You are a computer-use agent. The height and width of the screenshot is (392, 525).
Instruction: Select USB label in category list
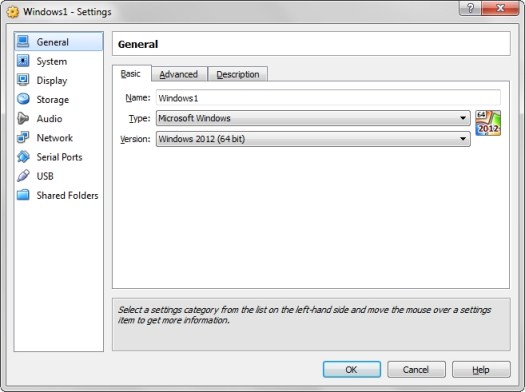point(45,176)
